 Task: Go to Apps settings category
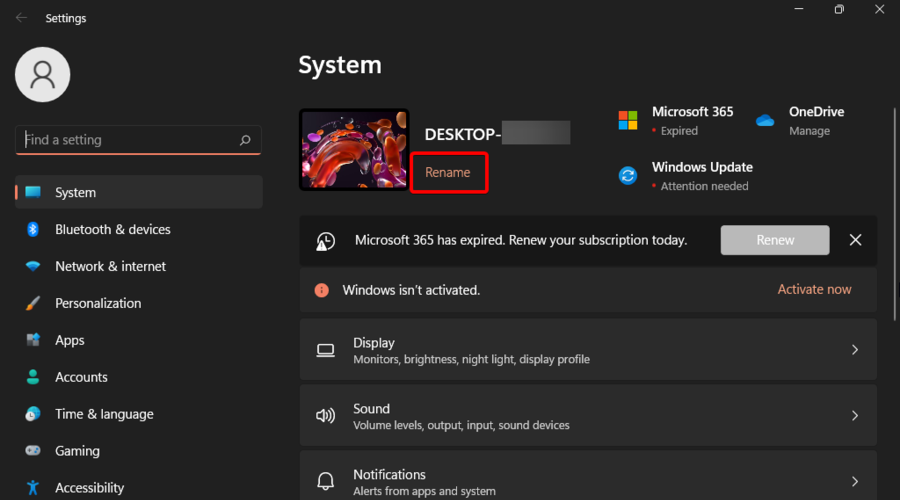70,340
